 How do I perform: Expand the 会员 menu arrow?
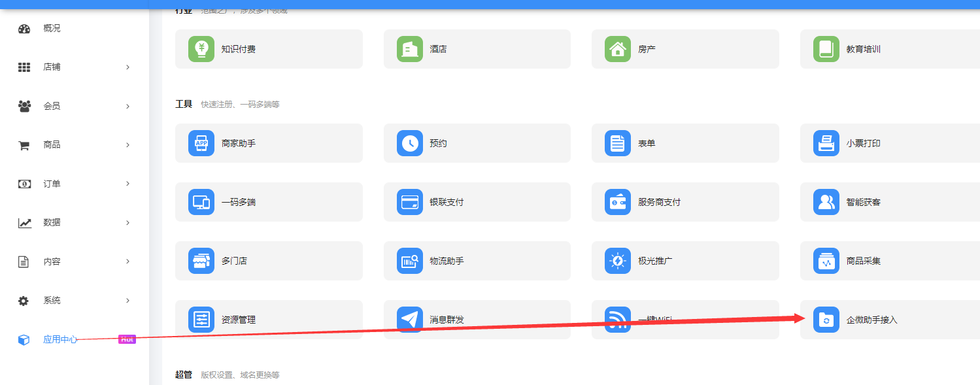(127, 106)
